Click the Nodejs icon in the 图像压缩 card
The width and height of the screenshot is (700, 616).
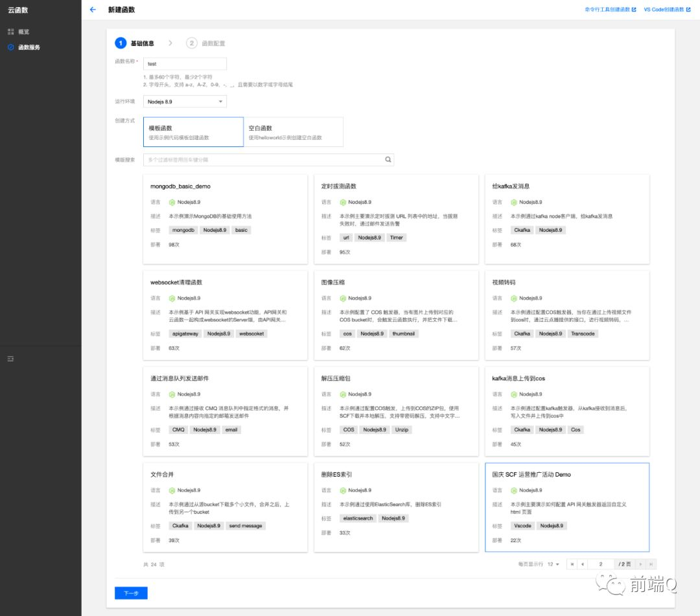(x=343, y=299)
